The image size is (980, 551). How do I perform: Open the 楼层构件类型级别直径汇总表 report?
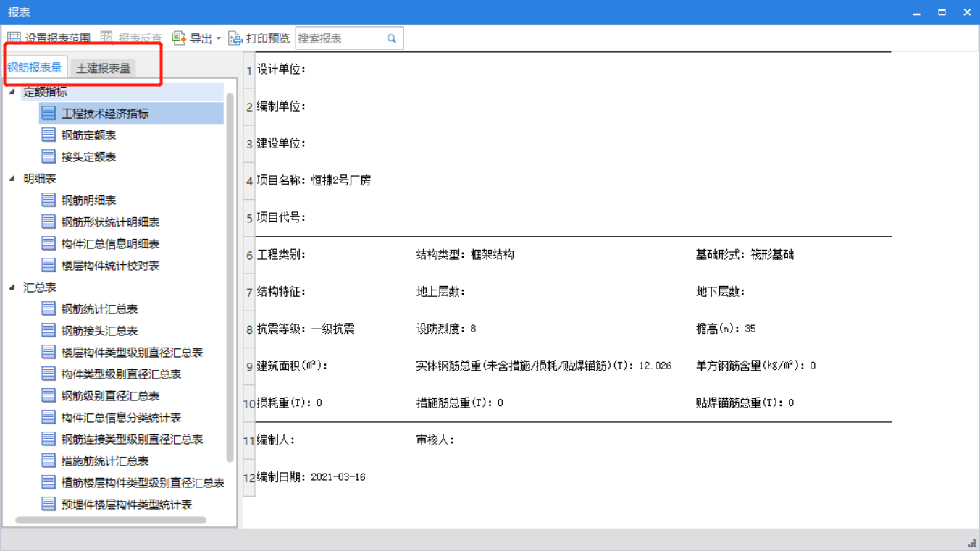click(x=133, y=353)
